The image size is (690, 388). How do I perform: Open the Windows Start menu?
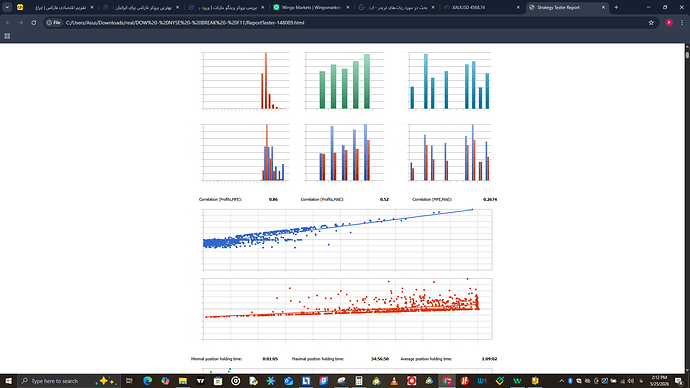(8, 381)
